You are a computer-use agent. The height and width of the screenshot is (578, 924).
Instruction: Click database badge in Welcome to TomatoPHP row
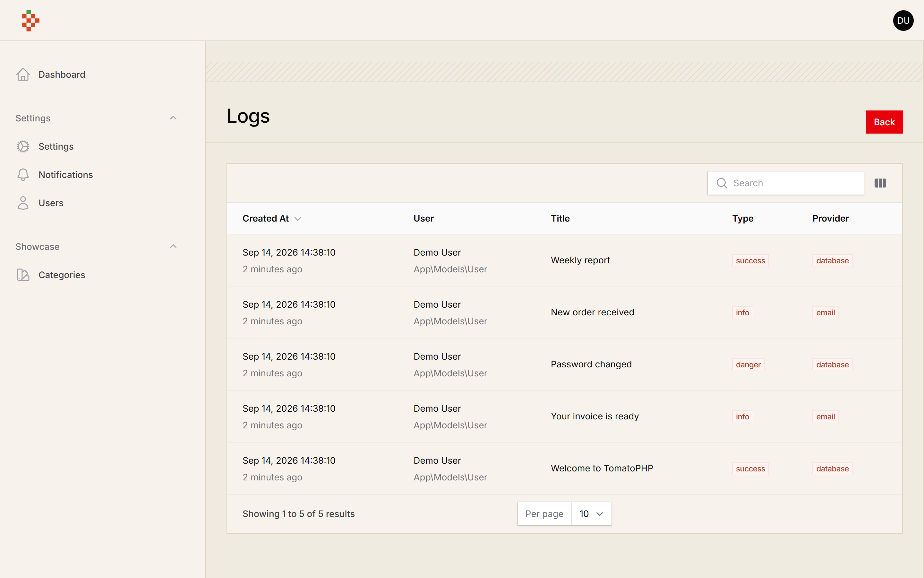tap(832, 469)
